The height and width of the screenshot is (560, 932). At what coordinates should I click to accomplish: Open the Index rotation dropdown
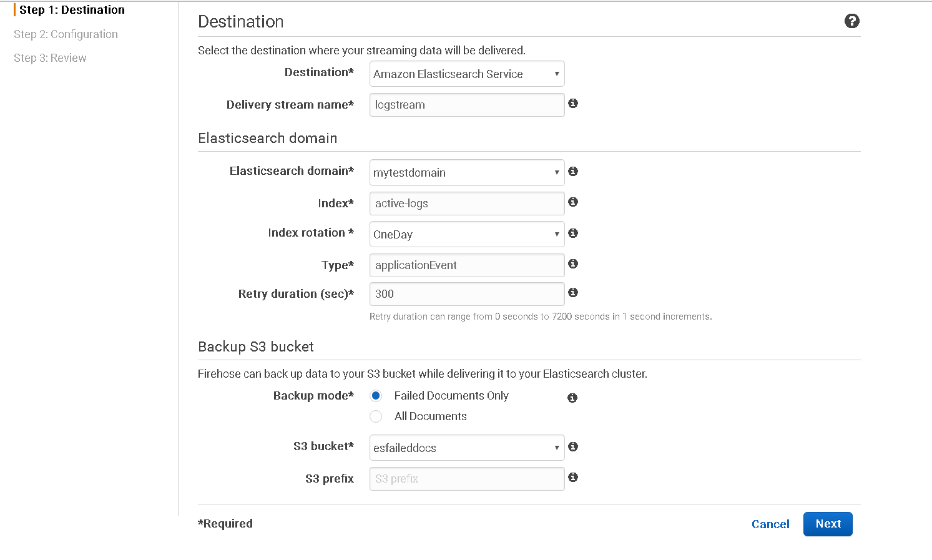point(466,235)
